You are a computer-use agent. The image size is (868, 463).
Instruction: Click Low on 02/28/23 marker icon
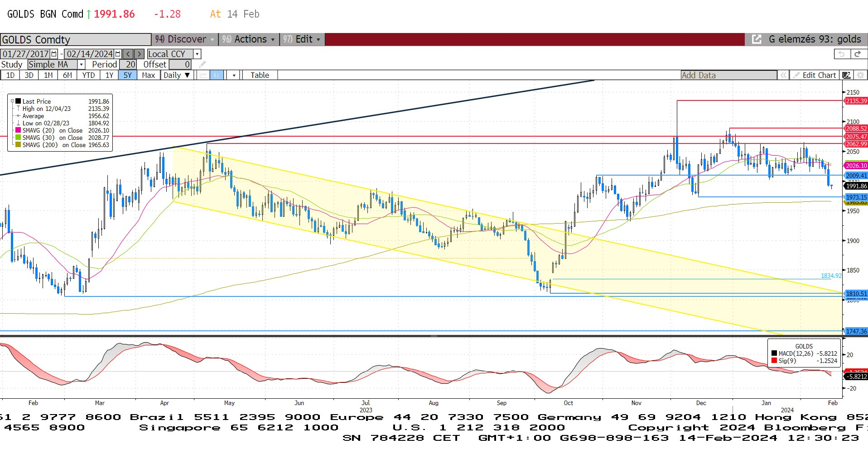18,123
